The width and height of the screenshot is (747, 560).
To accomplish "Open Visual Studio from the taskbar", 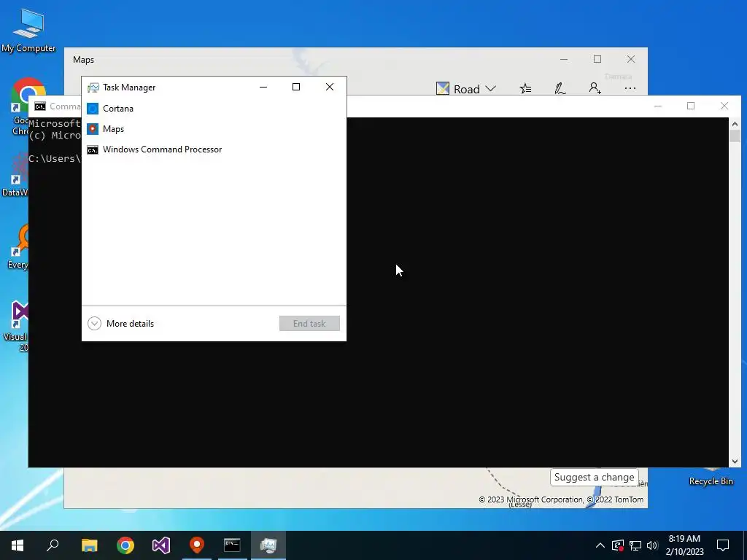I will pyautogui.click(x=161, y=545).
